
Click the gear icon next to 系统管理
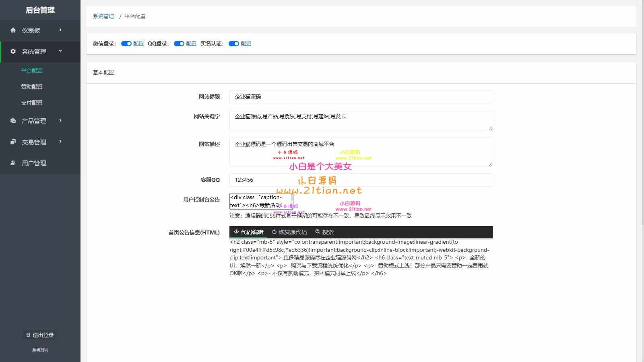point(12,51)
